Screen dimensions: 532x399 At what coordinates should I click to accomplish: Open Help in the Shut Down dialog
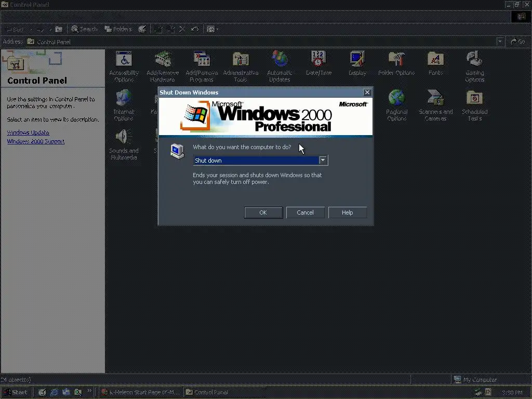pos(347,212)
